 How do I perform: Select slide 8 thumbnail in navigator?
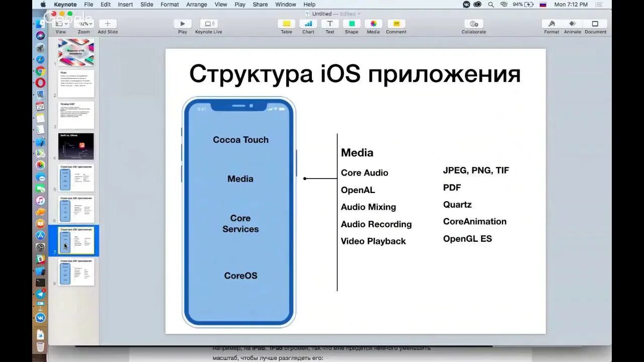tap(76, 272)
